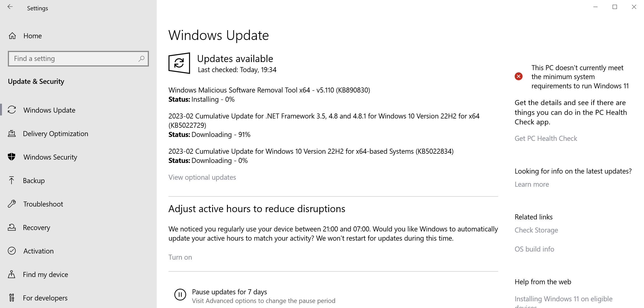Click the Find my device icon
This screenshot has height=308, width=644.
[x=12, y=274]
